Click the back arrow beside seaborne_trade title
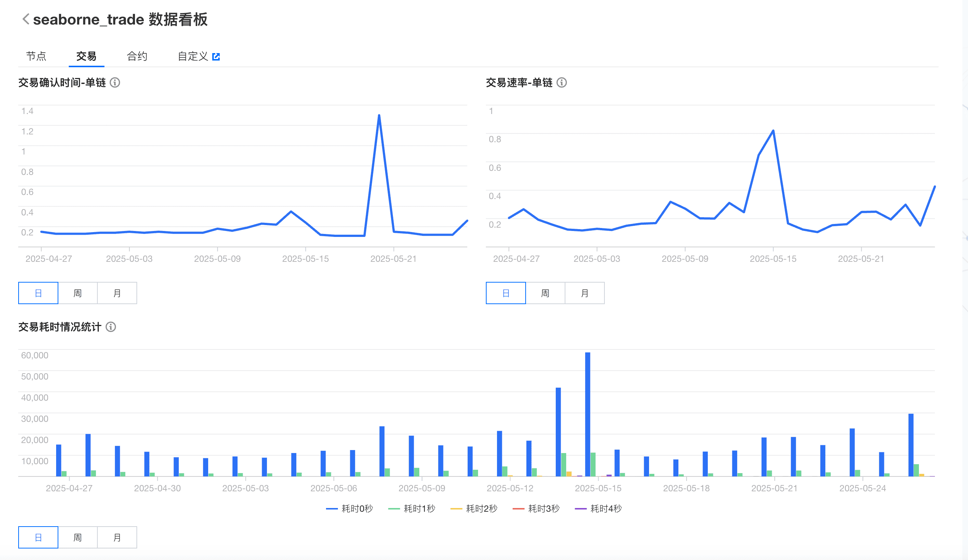 (26, 19)
